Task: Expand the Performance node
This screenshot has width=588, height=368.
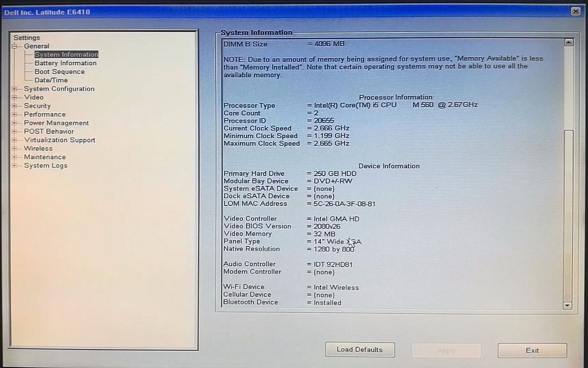Action: (x=14, y=114)
